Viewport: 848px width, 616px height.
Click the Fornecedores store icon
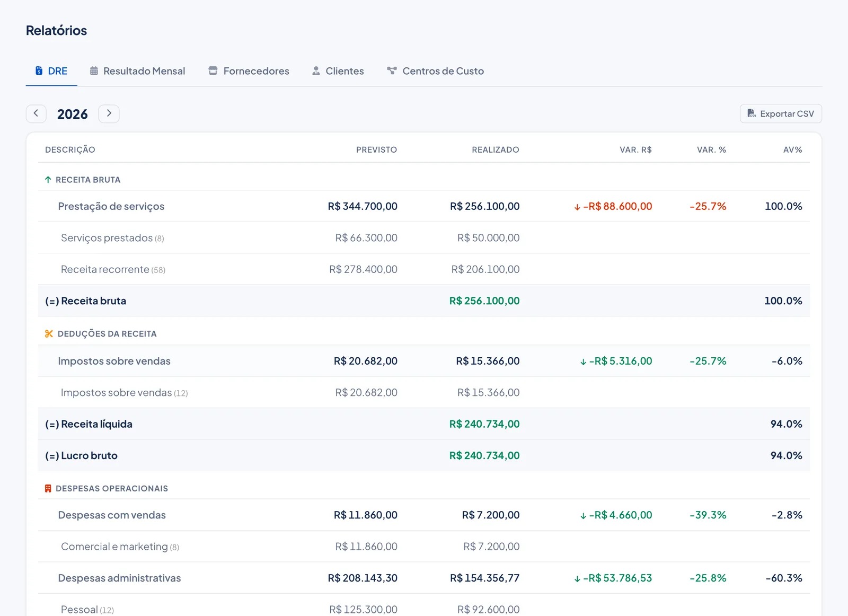point(213,71)
